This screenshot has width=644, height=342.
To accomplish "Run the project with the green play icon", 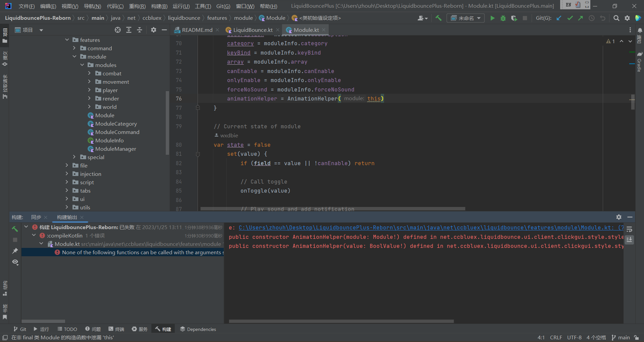I will pyautogui.click(x=492, y=18).
